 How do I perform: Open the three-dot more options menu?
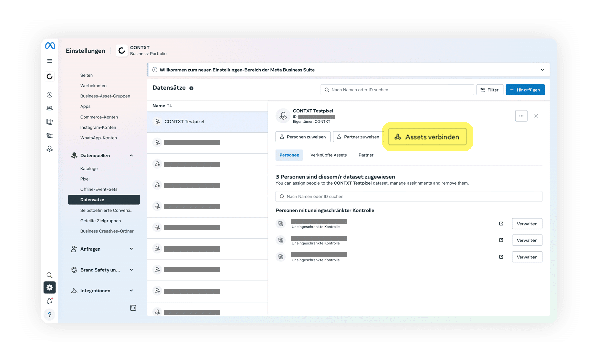521,116
